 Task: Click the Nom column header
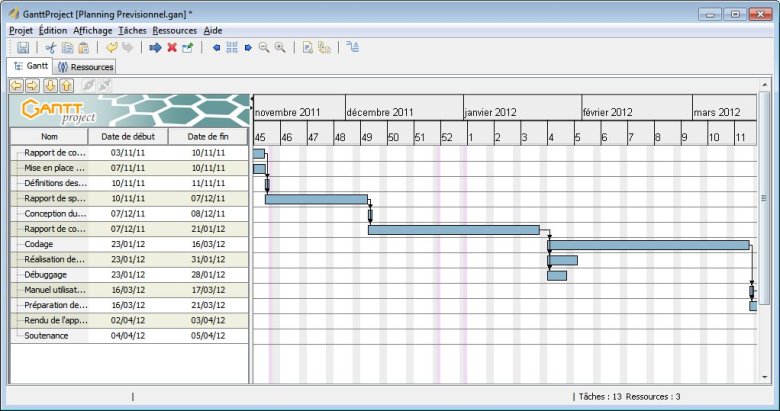(x=49, y=136)
